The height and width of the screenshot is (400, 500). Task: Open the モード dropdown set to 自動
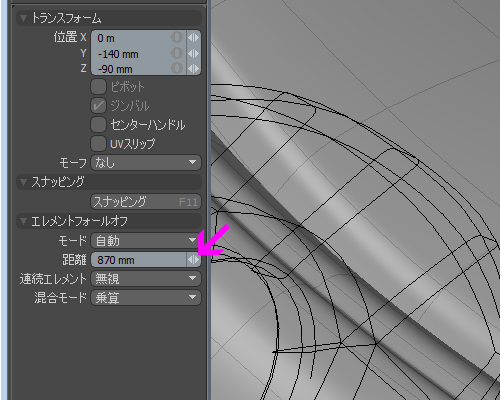(x=146, y=240)
